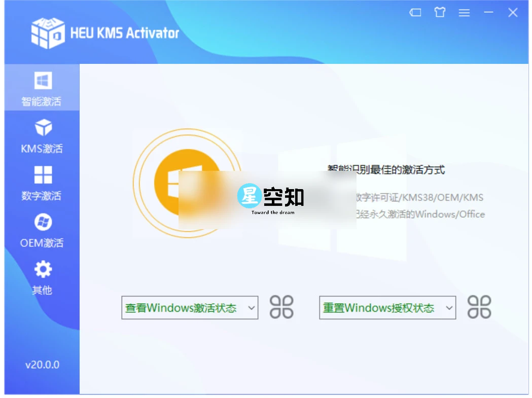This screenshot has height=398, width=532.
Task: Click the v20.0.0 version label
Action: [x=42, y=365]
